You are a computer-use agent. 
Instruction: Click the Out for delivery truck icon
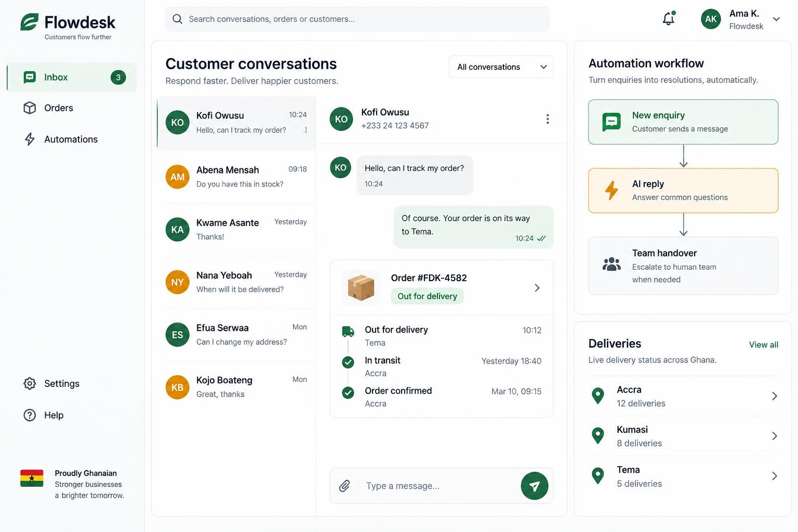pyautogui.click(x=348, y=331)
